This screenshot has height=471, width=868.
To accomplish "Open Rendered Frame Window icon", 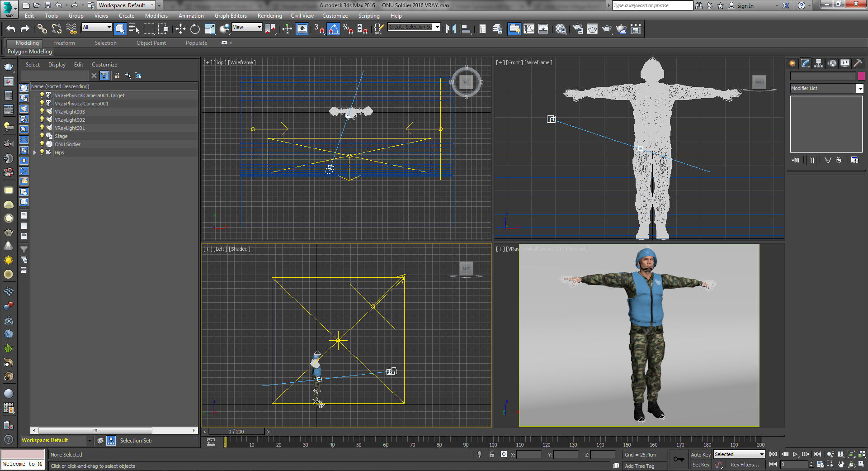I will tap(592, 29).
